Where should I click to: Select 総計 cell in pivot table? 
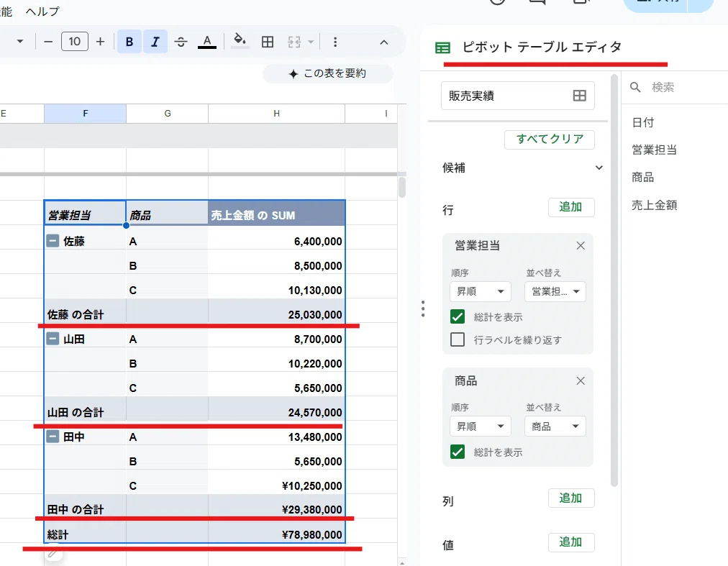point(86,531)
